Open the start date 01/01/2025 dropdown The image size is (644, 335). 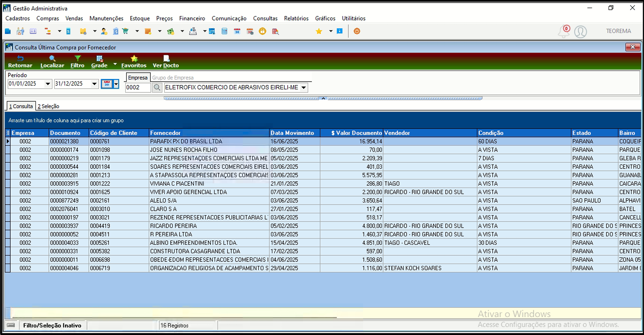click(48, 84)
